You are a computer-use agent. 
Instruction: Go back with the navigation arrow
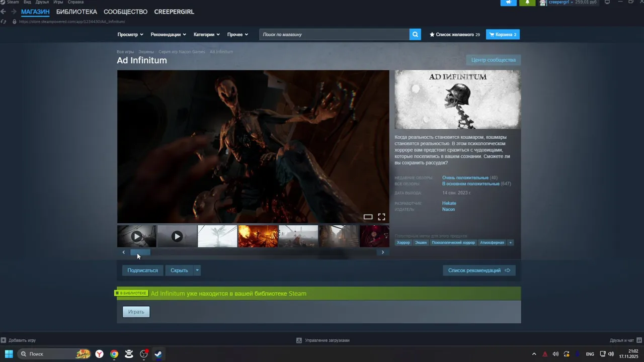click(4, 12)
